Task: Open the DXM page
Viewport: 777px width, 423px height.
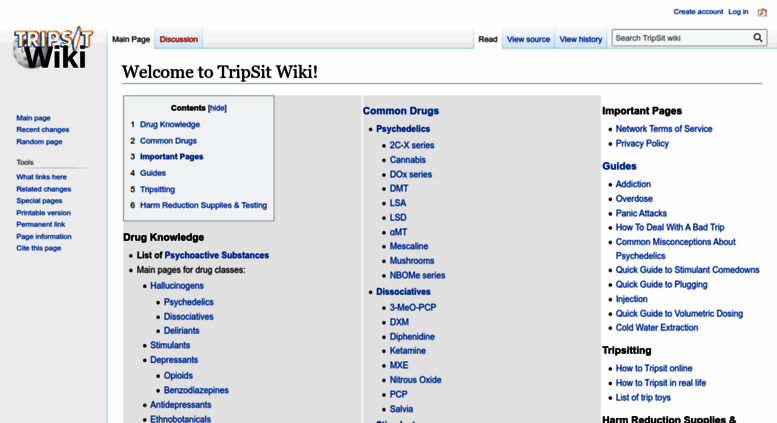Action: pyautogui.click(x=399, y=322)
